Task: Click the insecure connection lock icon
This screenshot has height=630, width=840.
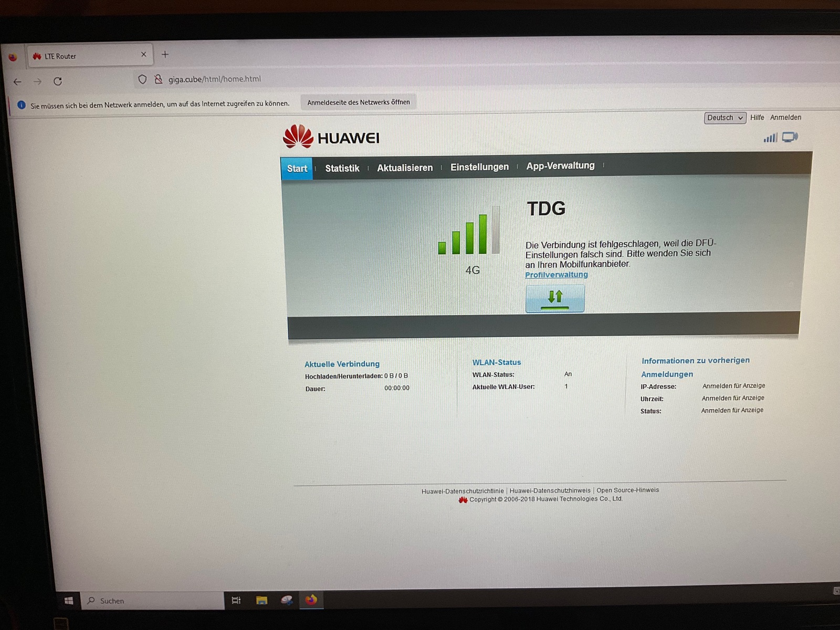Action: pos(158,79)
